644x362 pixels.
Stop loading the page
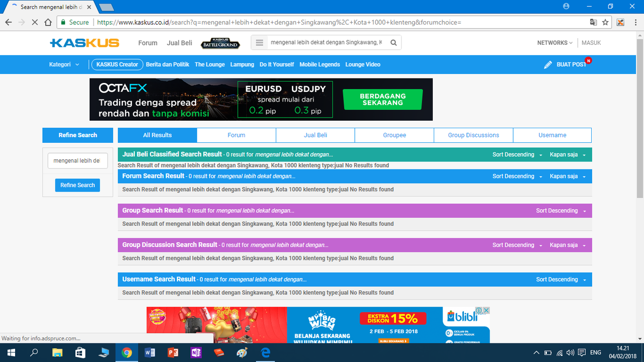pyautogui.click(x=34, y=22)
